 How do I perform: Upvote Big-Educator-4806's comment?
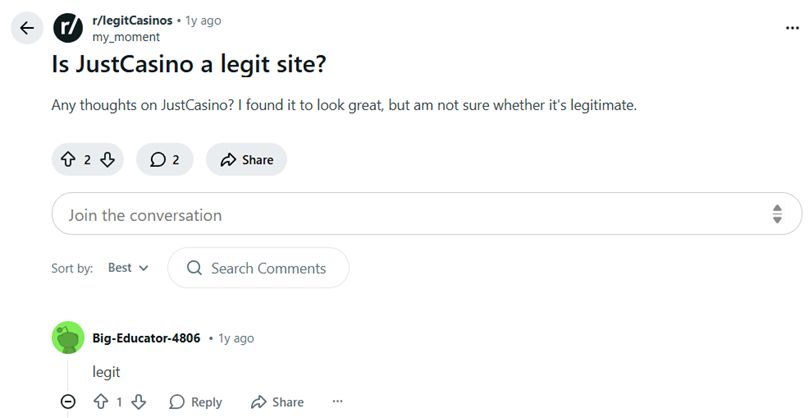pyautogui.click(x=100, y=402)
